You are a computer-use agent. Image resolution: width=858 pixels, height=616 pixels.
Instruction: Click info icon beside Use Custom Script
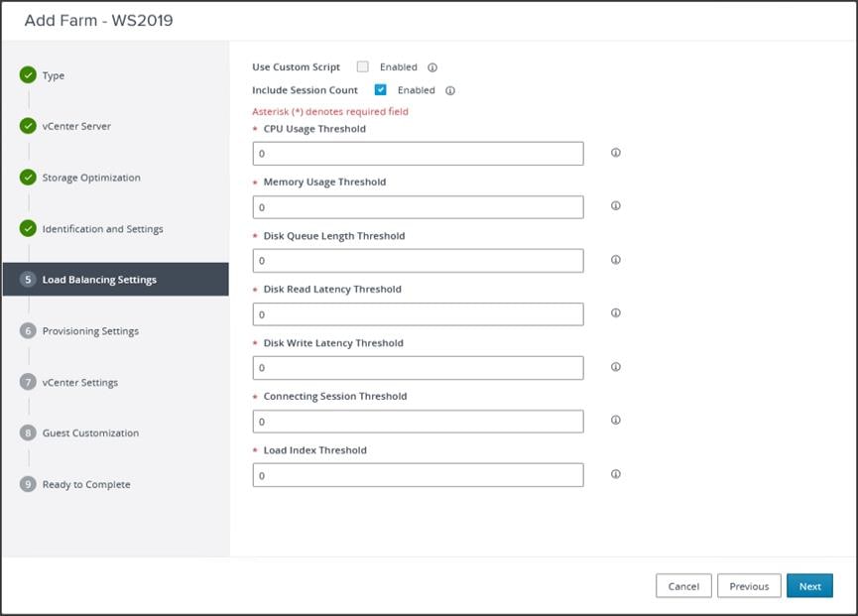point(432,67)
